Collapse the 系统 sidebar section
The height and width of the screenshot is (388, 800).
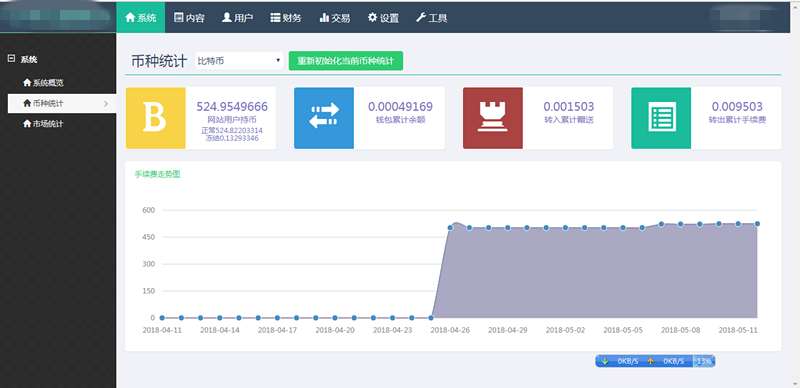tap(11, 59)
